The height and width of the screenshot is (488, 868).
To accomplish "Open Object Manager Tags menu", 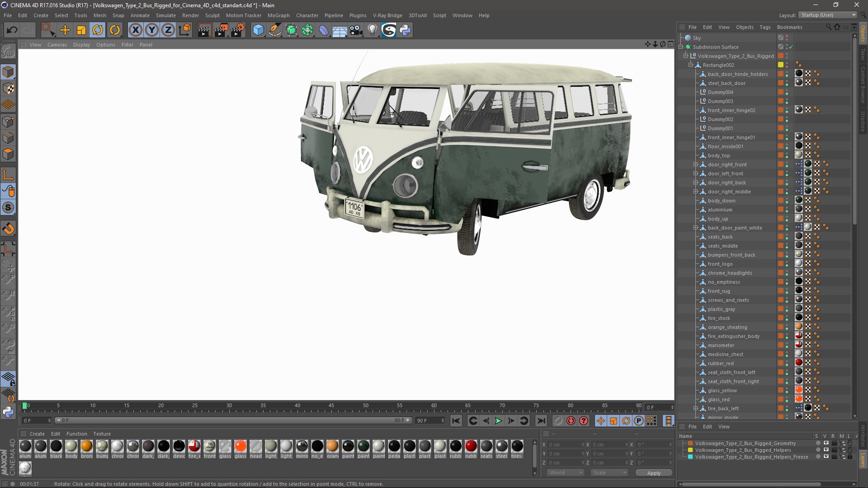I will (x=765, y=27).
